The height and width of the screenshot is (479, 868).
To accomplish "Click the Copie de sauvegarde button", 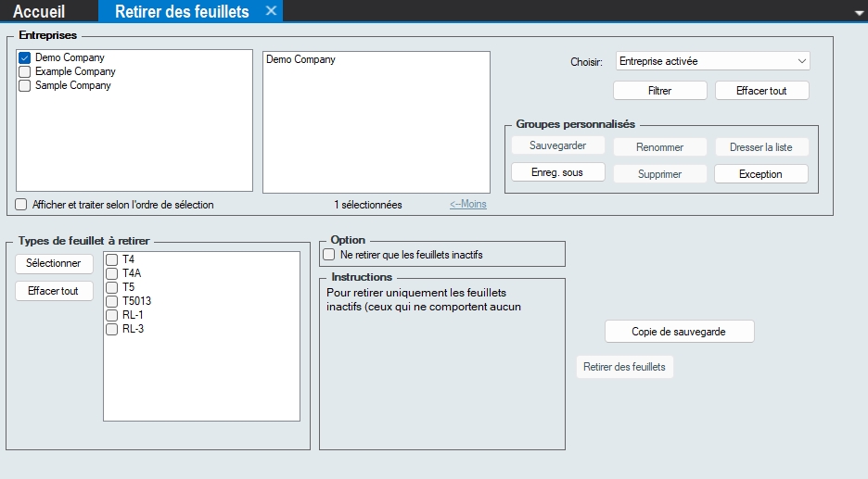I will pos(679,332).
